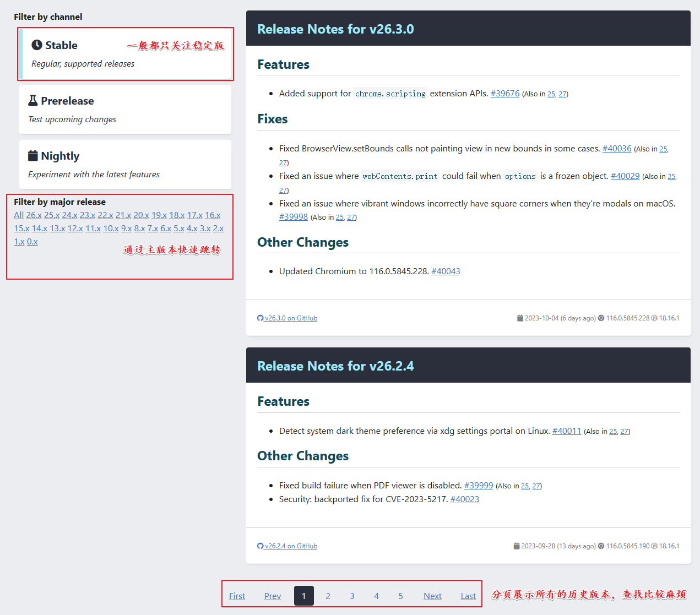Jump to major release 0.x
The height and width of the screenshot is (615, 700).
pyautogui.click(x=32, y=242)
